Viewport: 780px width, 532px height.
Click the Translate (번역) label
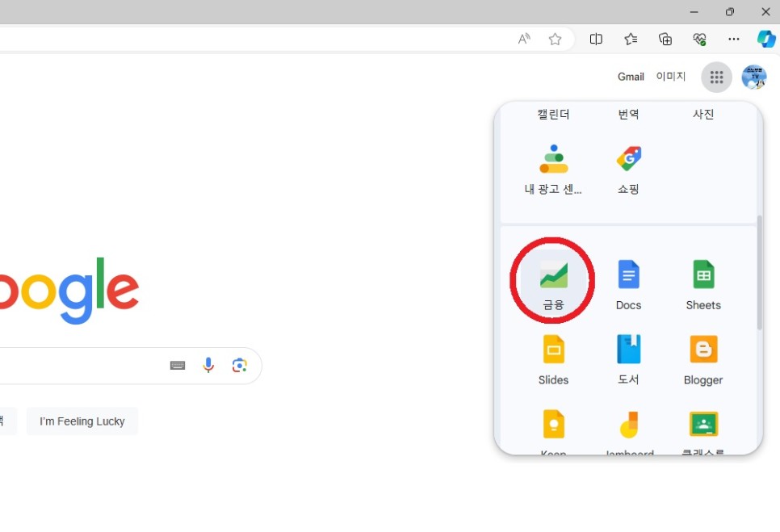(628, 115)
